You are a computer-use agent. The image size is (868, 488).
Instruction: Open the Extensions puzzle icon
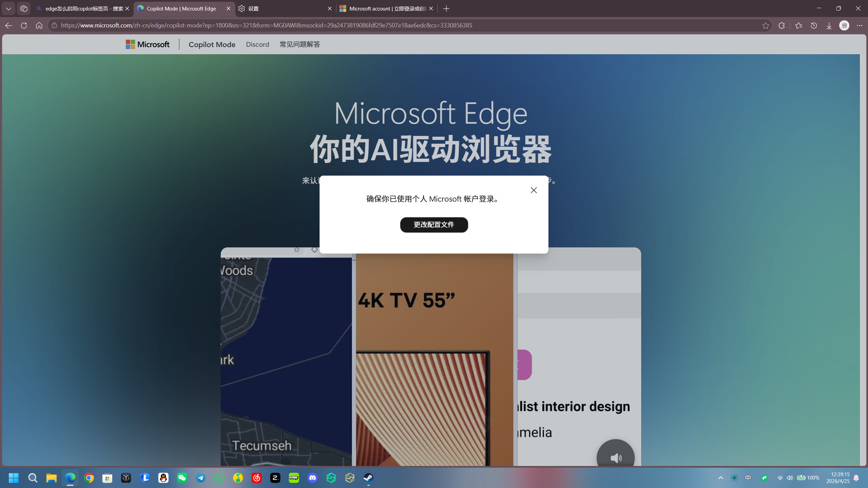pos(782,25)
